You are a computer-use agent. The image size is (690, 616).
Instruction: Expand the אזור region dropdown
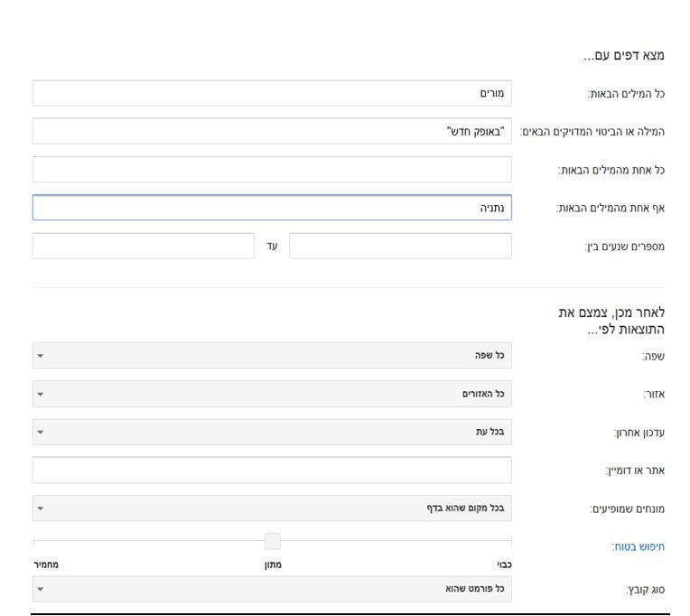point(272,394)
